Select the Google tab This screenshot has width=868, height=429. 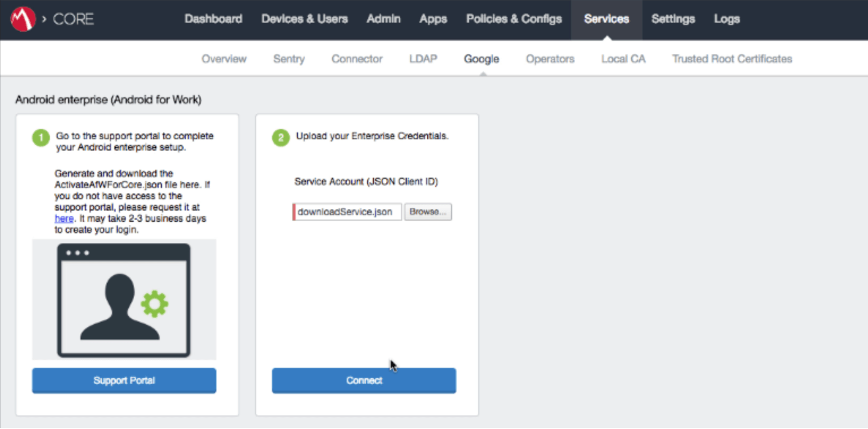point(482,59)
